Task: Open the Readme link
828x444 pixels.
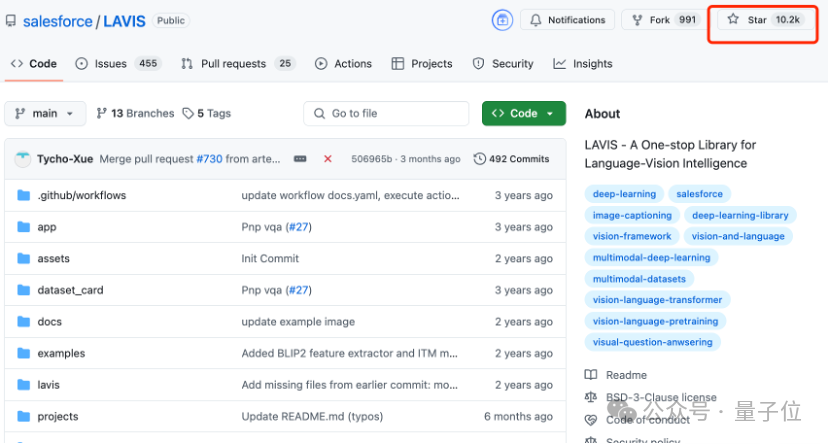Action: [x=626, y=375]
